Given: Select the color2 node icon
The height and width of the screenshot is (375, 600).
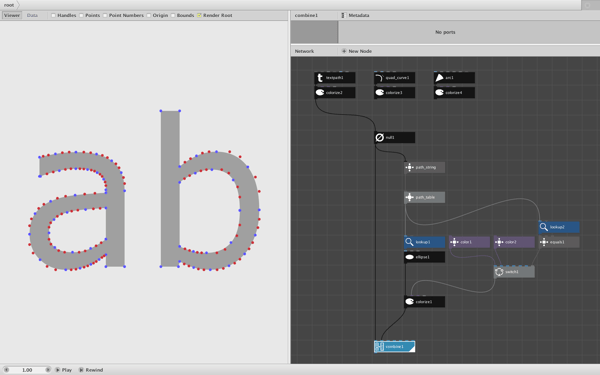Looking at the screenshot, I should click(499, 242).
